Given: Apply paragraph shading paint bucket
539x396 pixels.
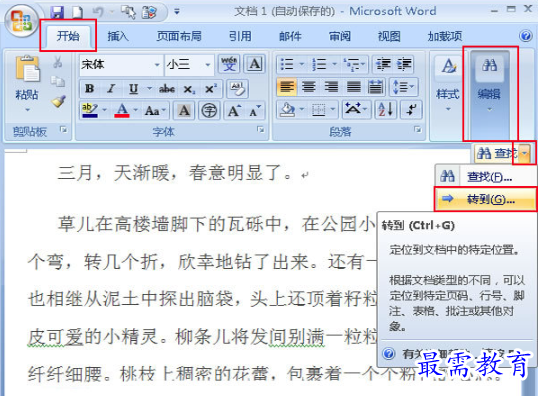Looking at the screenshot, I should click(288, 110).
